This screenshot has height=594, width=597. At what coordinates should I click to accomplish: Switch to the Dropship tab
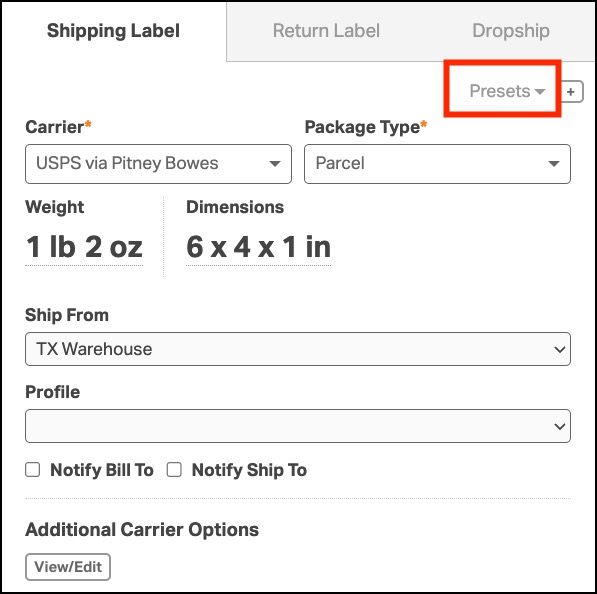point(511,30)
